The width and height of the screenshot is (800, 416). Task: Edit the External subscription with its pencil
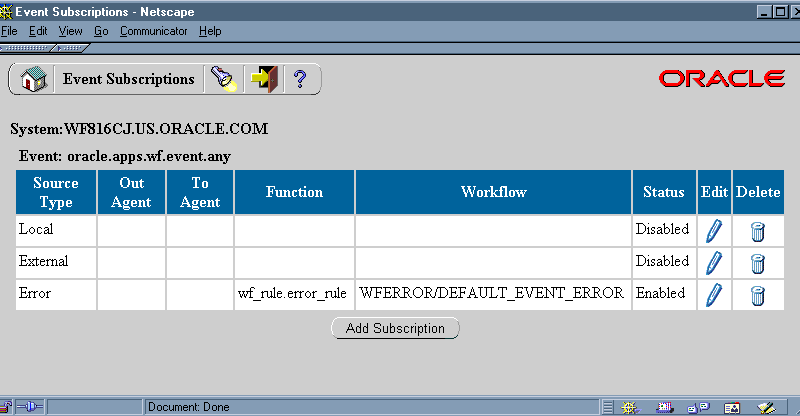tap(713, 263)
